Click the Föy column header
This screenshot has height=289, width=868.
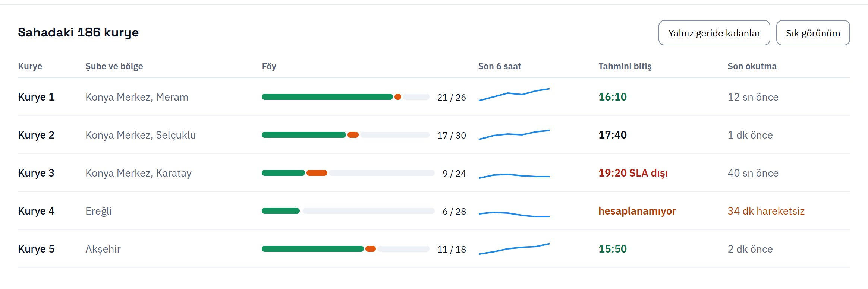[269, 66]
